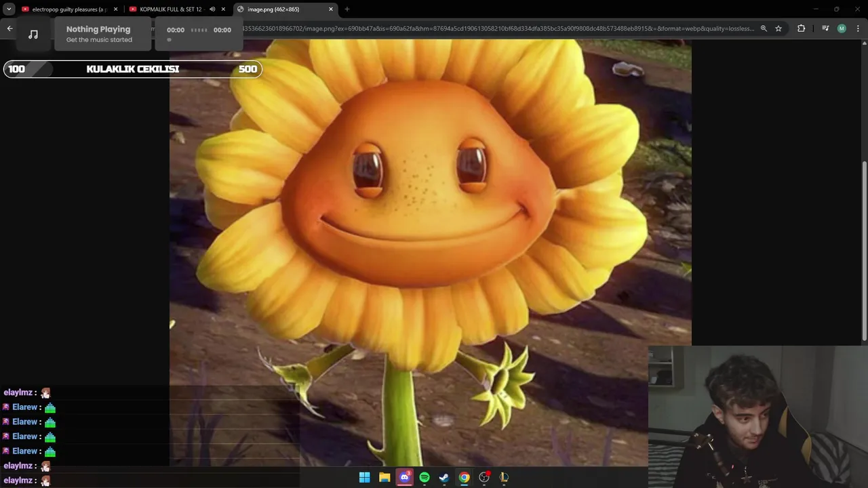Open the Chrome three-dot menu
This screenshot has width=868, height=488.
pos(858,28)
